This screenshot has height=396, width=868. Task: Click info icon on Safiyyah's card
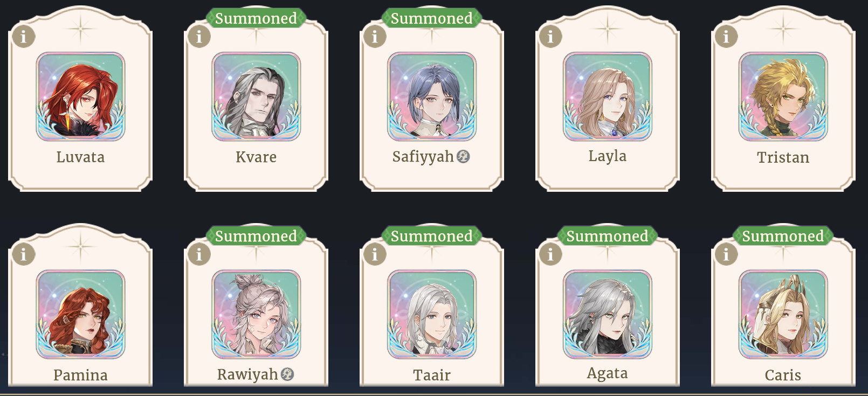click(375, 37)
